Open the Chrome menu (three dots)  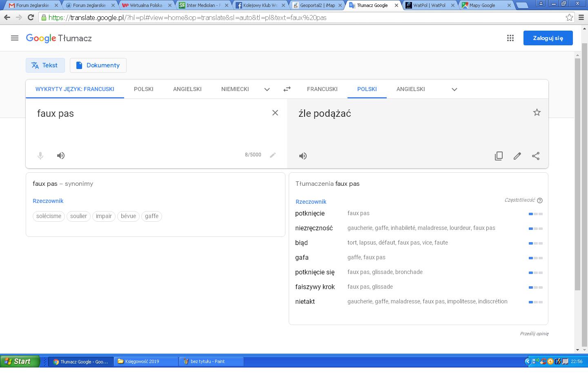(581, 18)
